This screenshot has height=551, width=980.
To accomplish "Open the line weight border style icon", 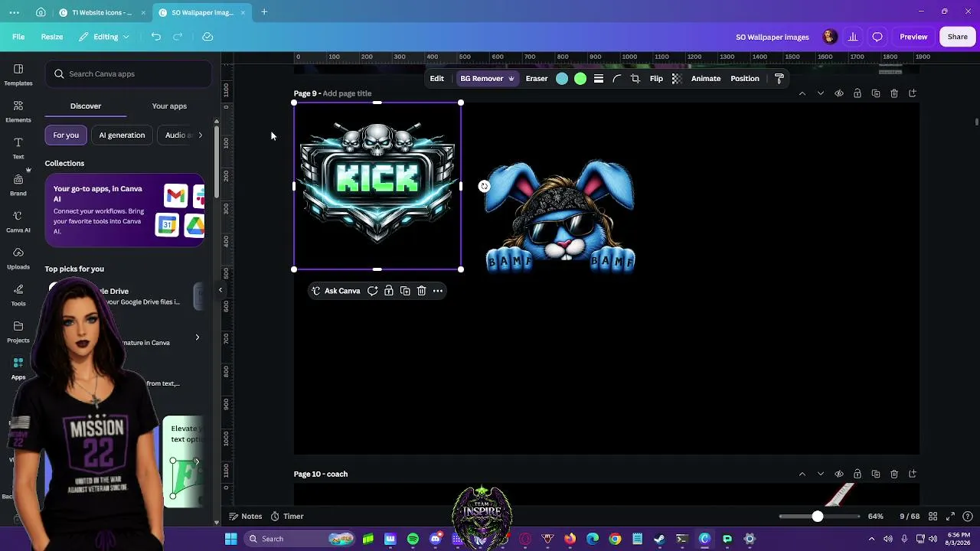I will (599, 79).
